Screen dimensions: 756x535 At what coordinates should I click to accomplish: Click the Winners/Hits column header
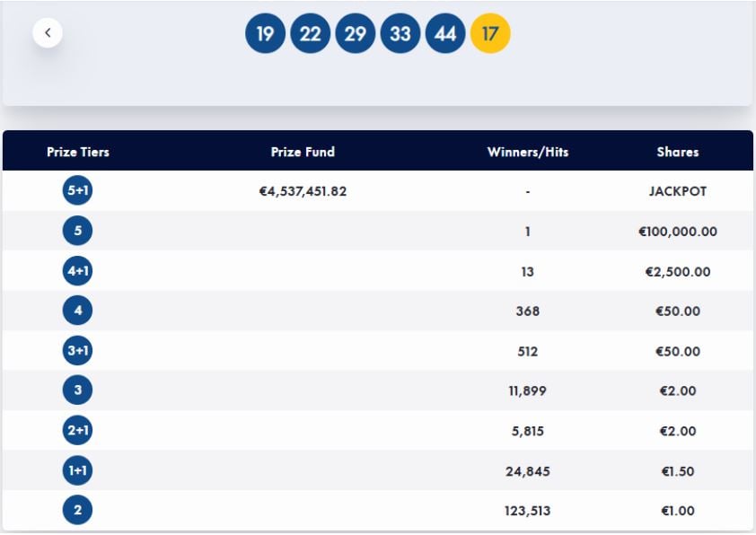click(527, 152)
